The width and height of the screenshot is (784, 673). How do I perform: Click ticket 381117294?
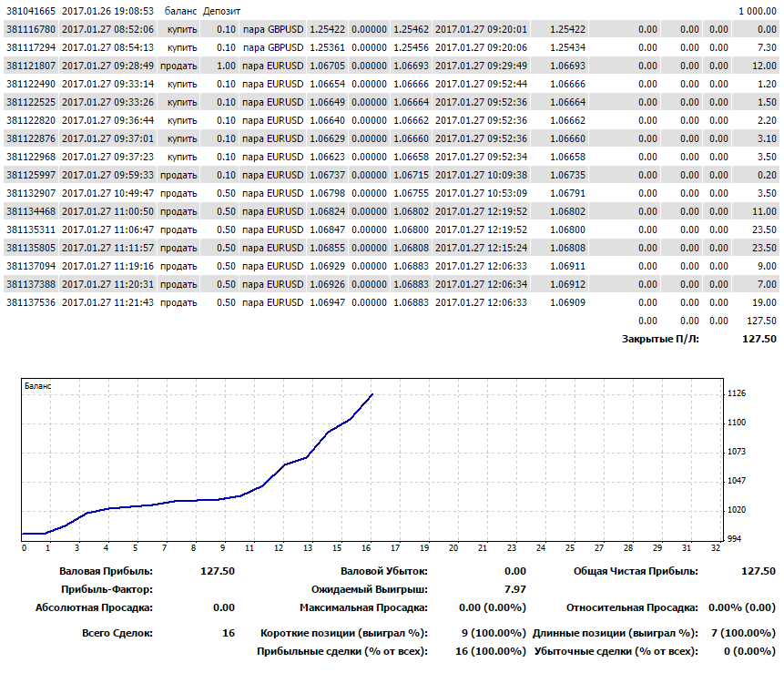[x=30, y=47]
